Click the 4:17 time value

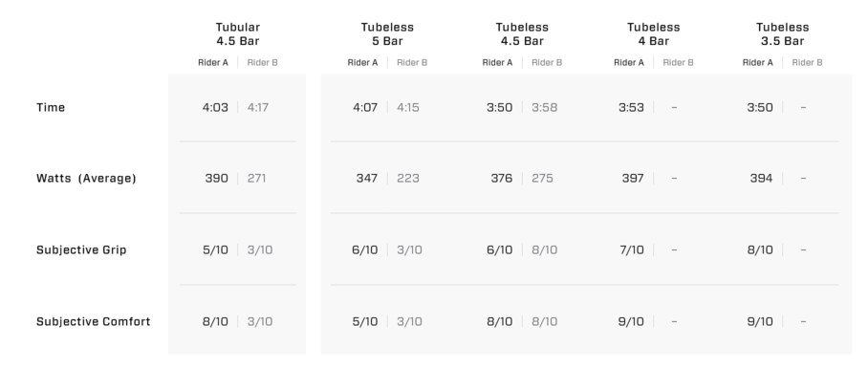tap(258, 107)
